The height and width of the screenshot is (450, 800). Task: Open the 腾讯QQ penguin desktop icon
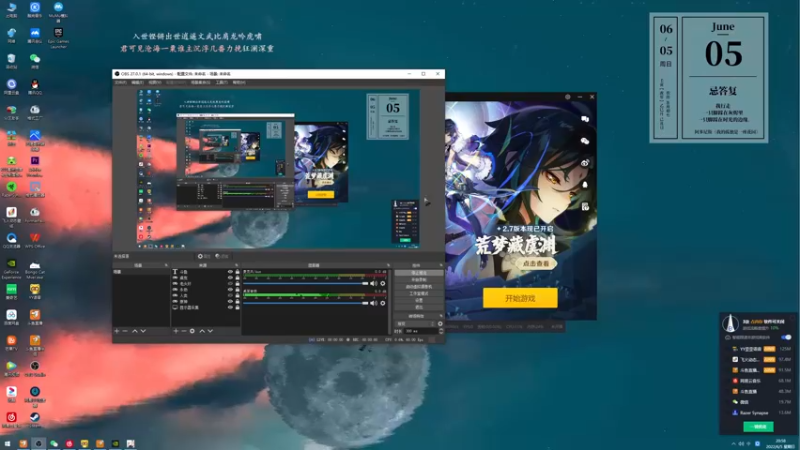[x=35, y=87]
